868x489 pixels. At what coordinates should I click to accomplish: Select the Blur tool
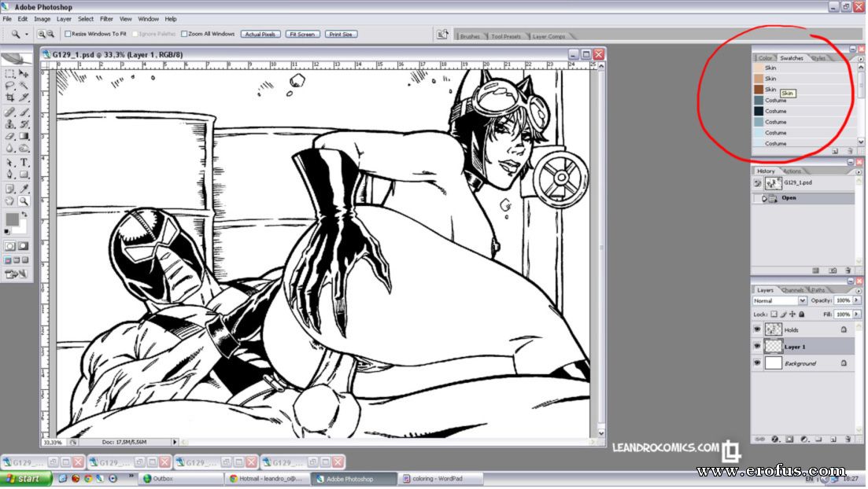pos(10,149)
